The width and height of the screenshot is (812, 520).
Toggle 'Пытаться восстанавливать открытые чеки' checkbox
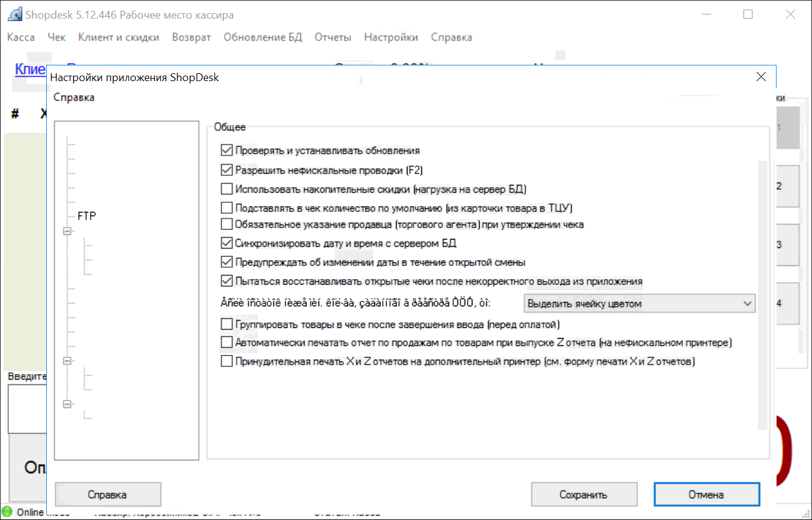coord(227,281)
